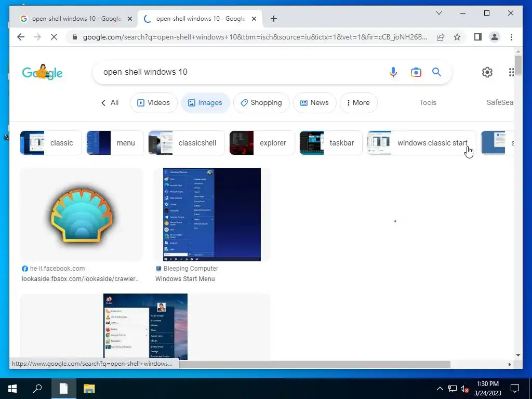Screen dimensions: 532x399
Task: Open the Bleeping Computer source link
Action: click(187, 269)
